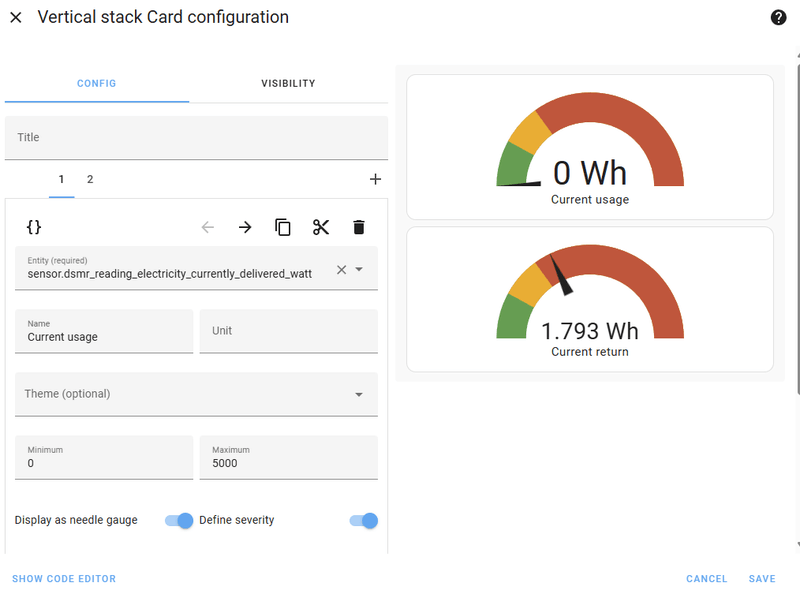Close the card configuration dialog
800x594 pixels.
coord(16,18)
